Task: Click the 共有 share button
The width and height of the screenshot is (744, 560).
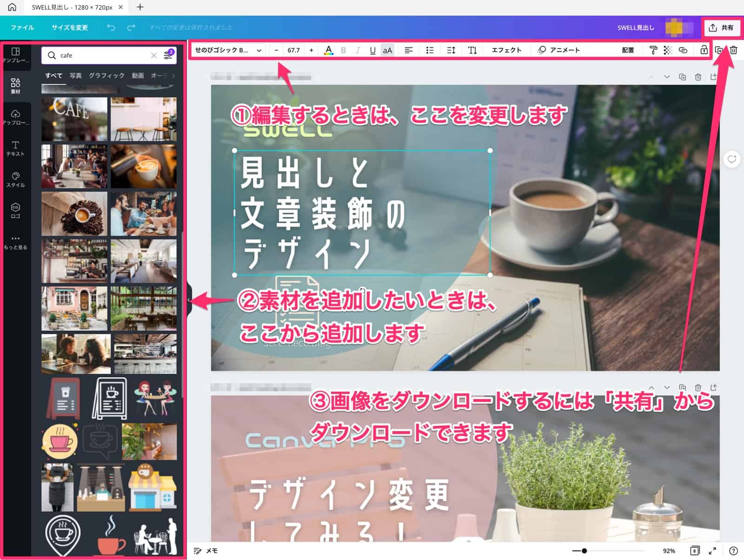Action: pos(721,28)
